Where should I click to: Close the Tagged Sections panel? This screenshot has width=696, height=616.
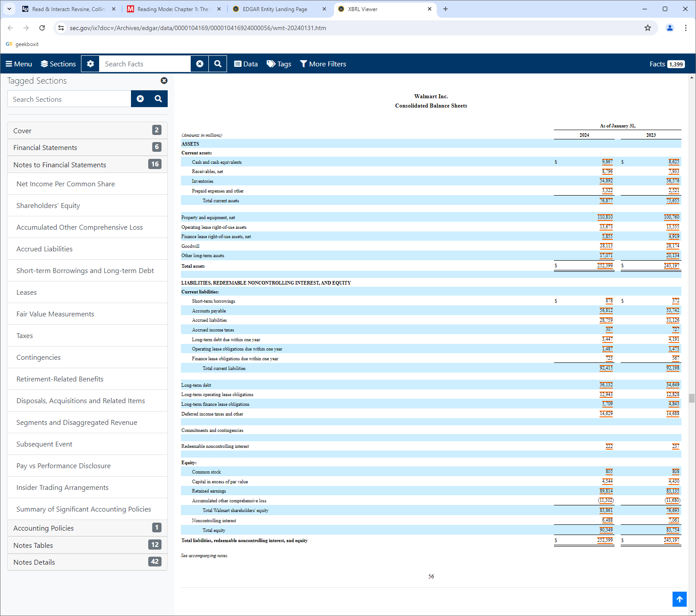[x=164, y=81]
